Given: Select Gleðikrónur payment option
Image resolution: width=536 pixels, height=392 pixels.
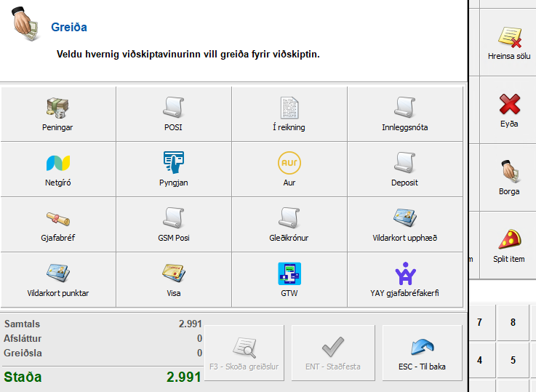Looking at the screenshot, I should coord(289,225).
